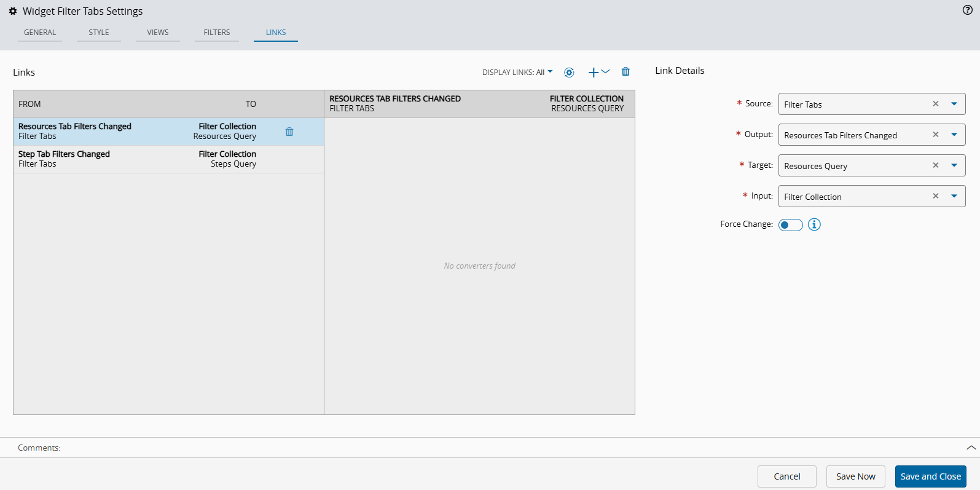Expand the Output dropdown arrow

tap(954, 135)
